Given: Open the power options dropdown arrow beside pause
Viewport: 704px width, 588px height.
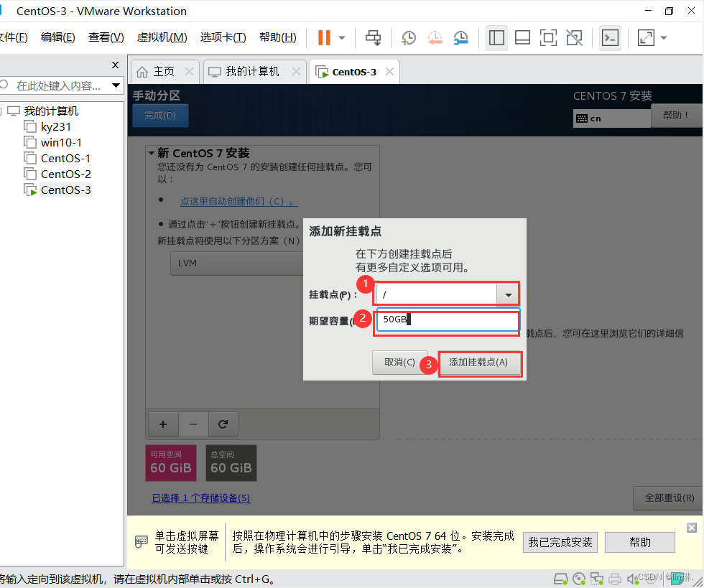Looking at the screenshot, I should pos(342,38).
